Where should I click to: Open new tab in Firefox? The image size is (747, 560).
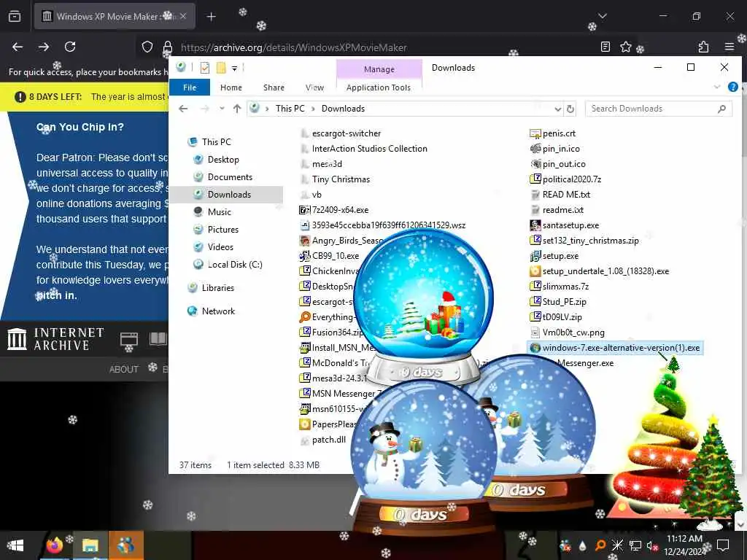pos(211,17)
